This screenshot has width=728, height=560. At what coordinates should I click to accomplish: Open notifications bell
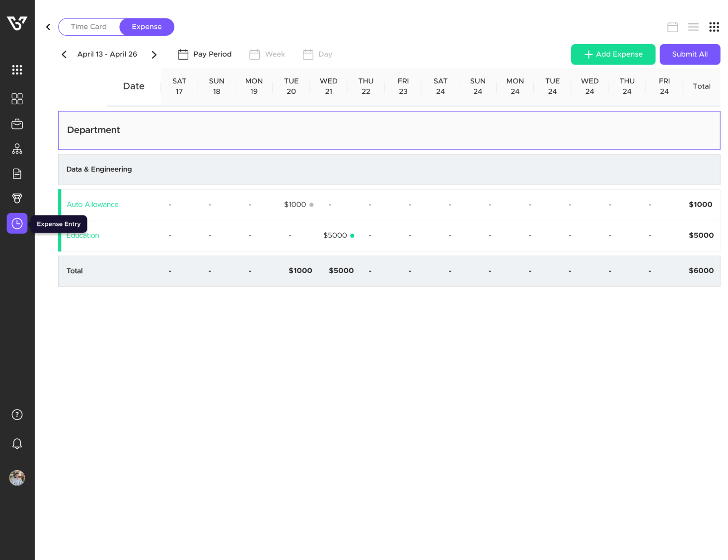click(x=17, y=443)
